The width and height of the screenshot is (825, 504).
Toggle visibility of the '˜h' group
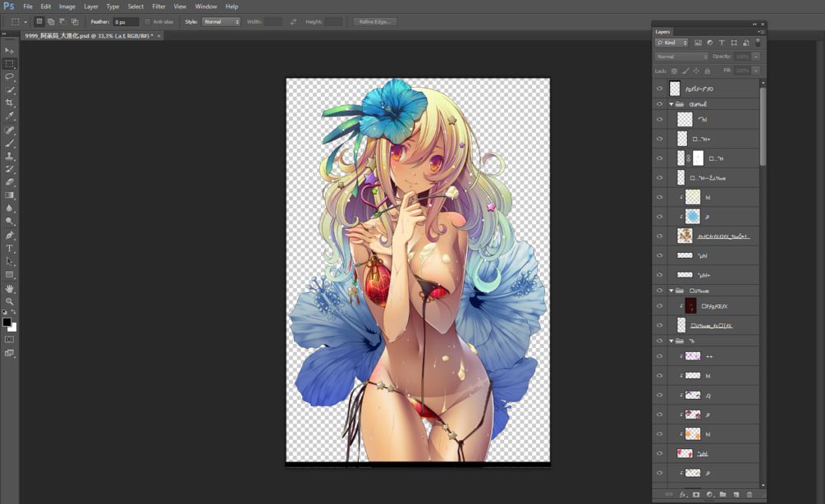(659, 341)
